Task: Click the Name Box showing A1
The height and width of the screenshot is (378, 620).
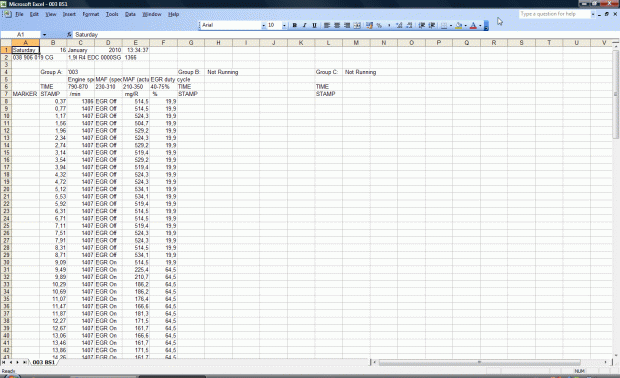Action: pyautogui.click(x=21, y=35)
